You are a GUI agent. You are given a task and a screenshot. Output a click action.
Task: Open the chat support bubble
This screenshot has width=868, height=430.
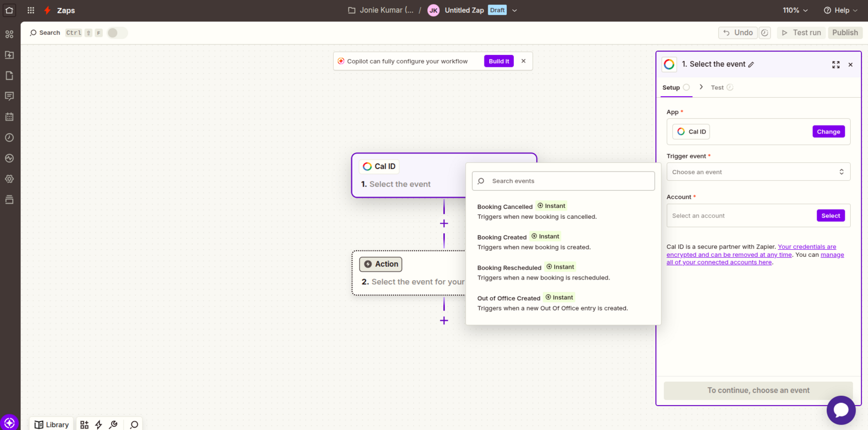(841, 410)
